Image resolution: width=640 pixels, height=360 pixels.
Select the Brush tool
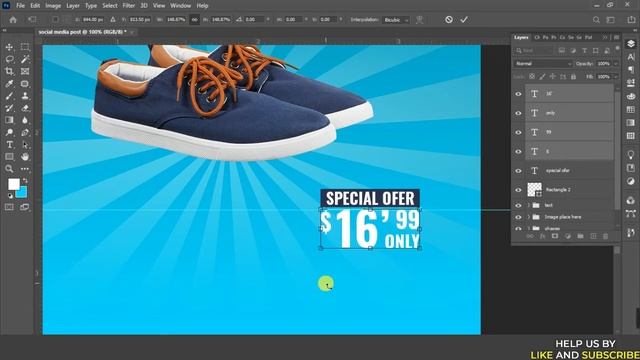pyautogui.click(x=9, y=96)
